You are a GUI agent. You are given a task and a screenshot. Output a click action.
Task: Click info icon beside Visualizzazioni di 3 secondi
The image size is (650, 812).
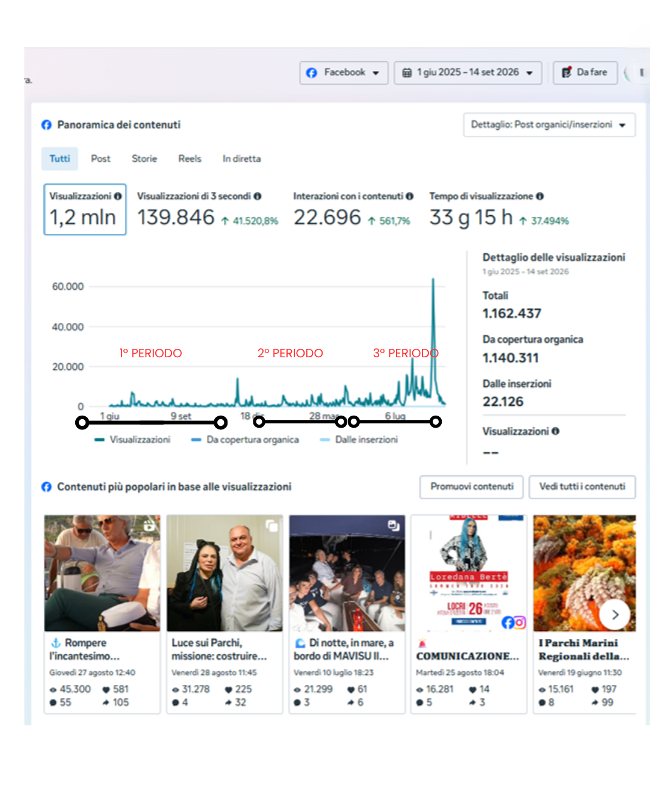[258, 196]
